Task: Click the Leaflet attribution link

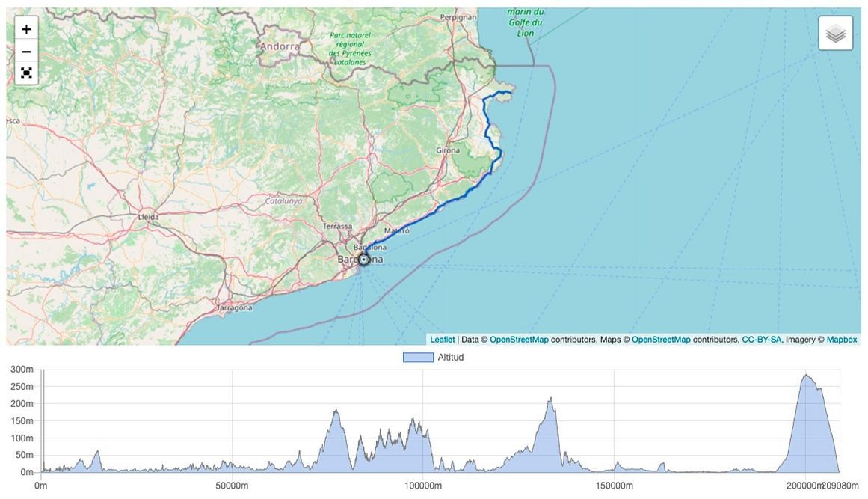Action: pos(443,340)
